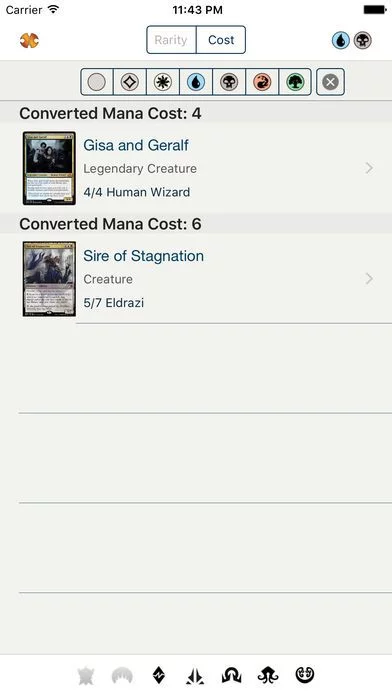Select the Kaladesh set icon
Viewport: 392px width, 696px height.
(305, 675)
